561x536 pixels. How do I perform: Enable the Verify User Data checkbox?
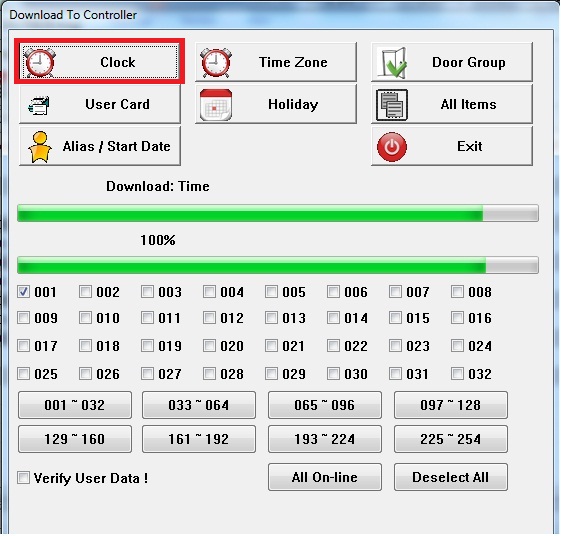click(24, 478)
